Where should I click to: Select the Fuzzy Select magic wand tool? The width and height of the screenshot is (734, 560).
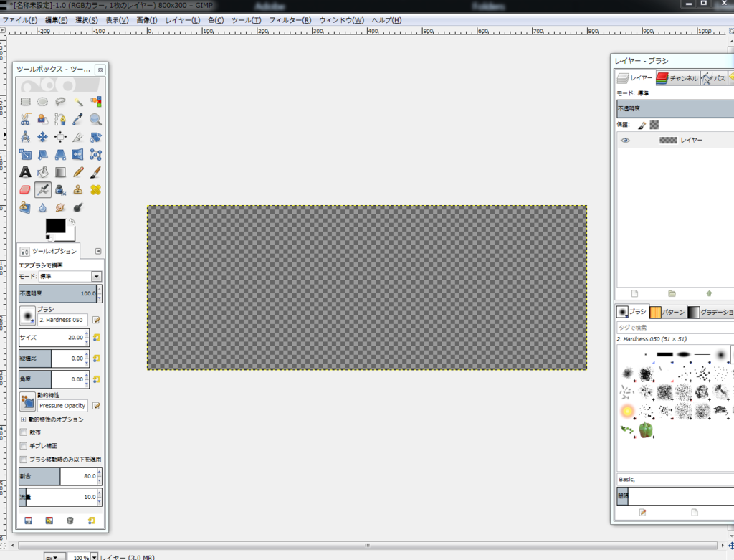coord(77,102)
